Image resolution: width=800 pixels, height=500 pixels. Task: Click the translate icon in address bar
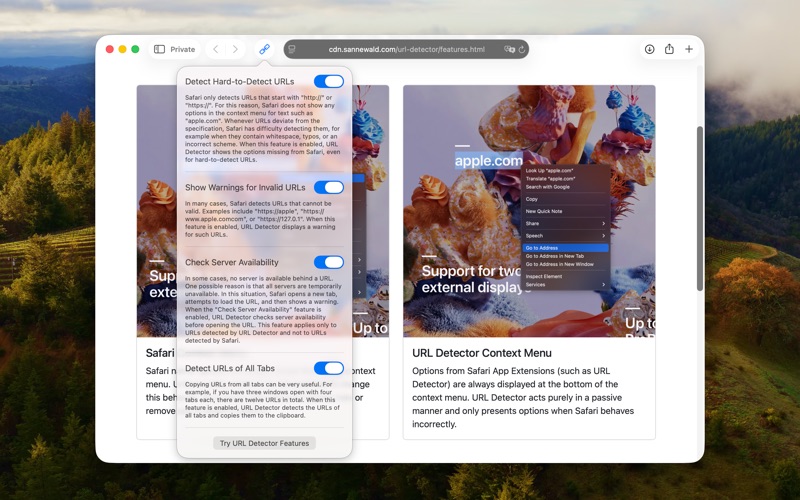pyautogui.click(x=509, y=49)
